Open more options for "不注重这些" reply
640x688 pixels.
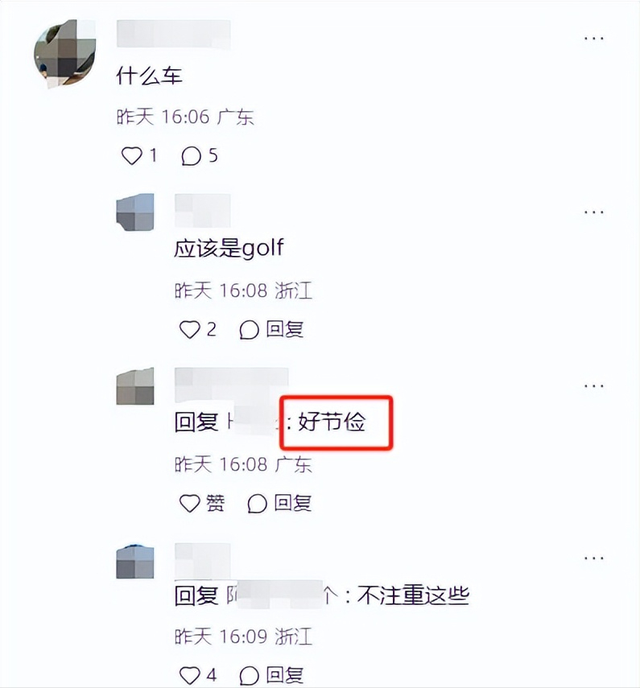coord(594,558)
